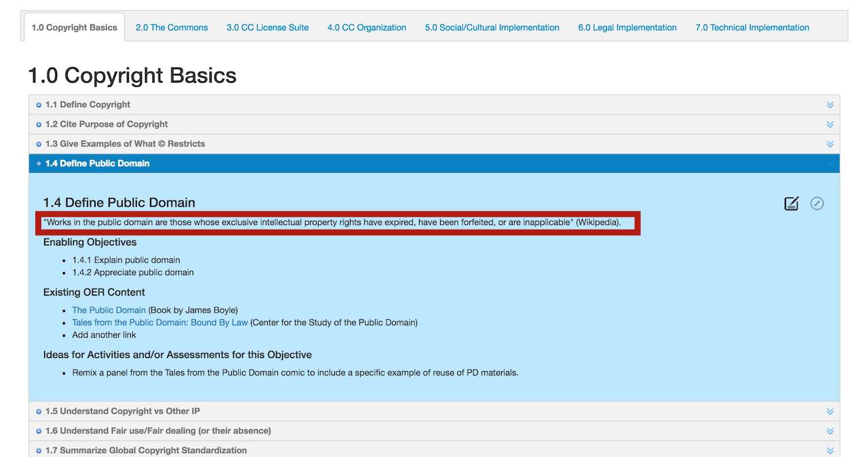This screenshot has height=457, width=868.
Task: Open the 3.0 CC License Suite tab
Action: click(267, 28)
